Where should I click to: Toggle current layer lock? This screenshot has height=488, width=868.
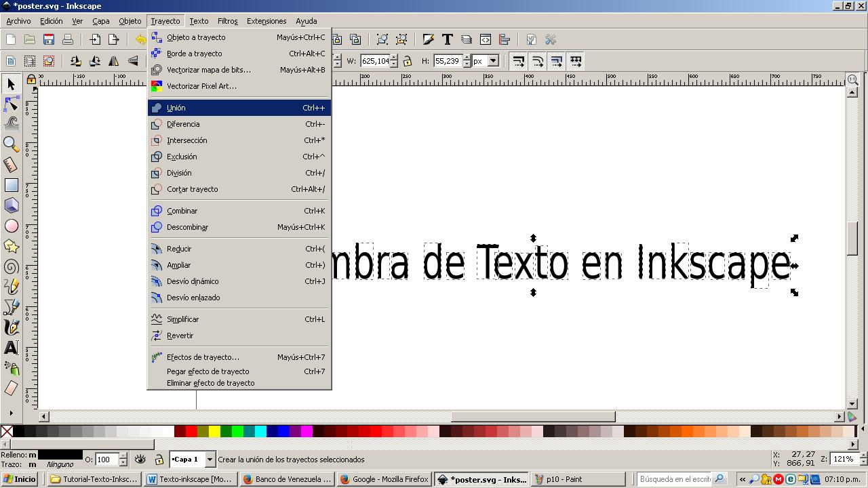point(159,460)
